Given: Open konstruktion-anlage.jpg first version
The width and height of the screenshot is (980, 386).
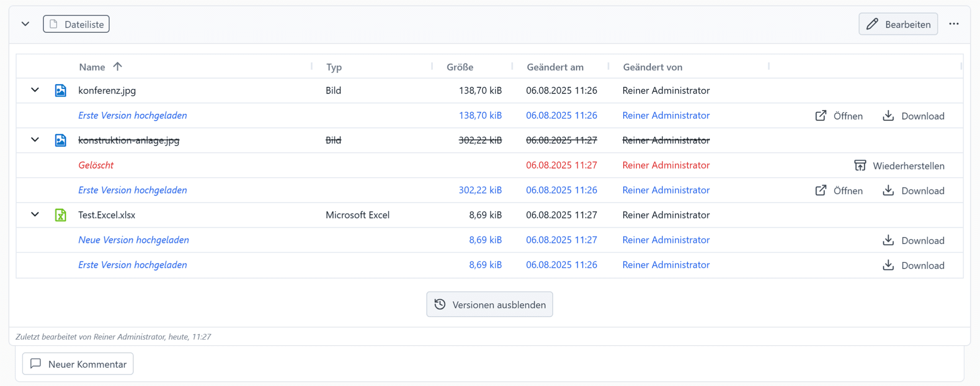Looking at the screenshot, I should pyautogui.click(x=839, y=190).
